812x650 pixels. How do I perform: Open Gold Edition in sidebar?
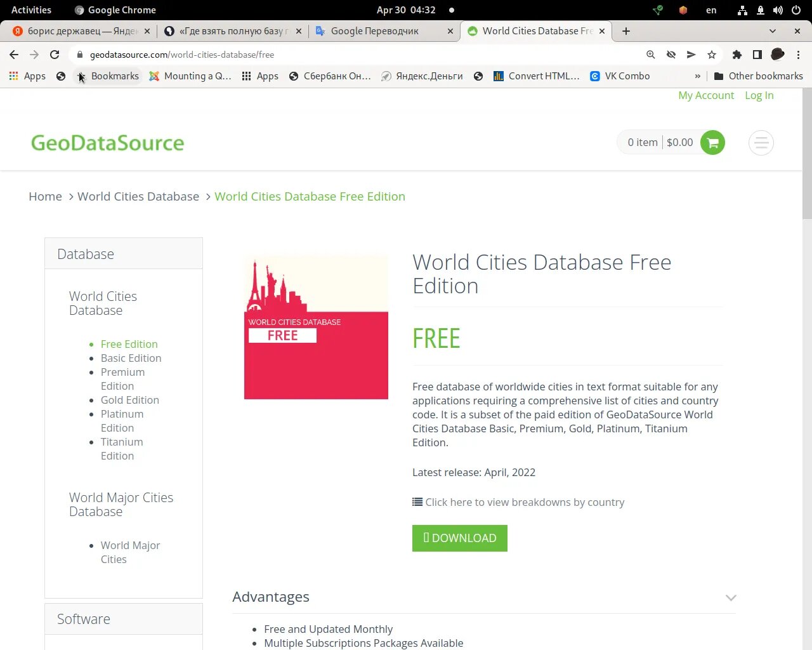click(130, 400)
